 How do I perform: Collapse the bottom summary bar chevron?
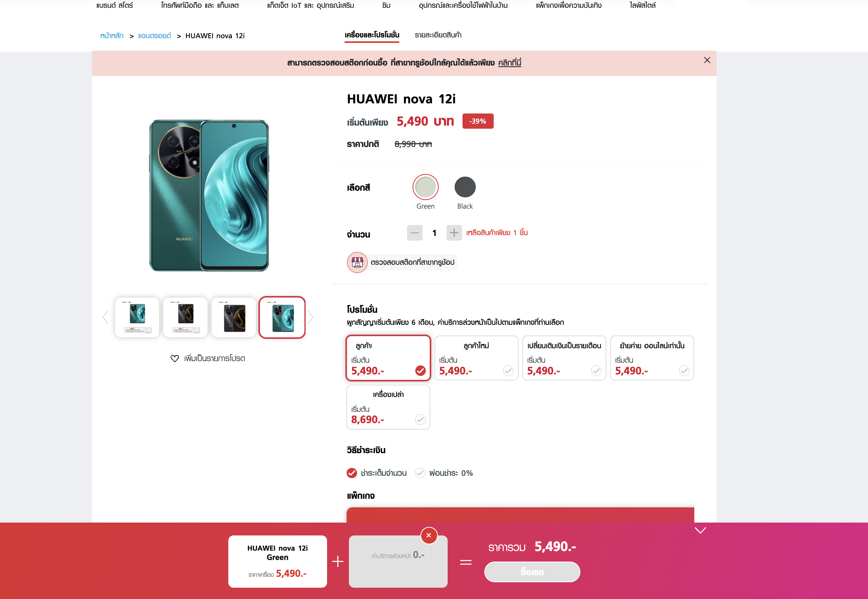point(700,530)
